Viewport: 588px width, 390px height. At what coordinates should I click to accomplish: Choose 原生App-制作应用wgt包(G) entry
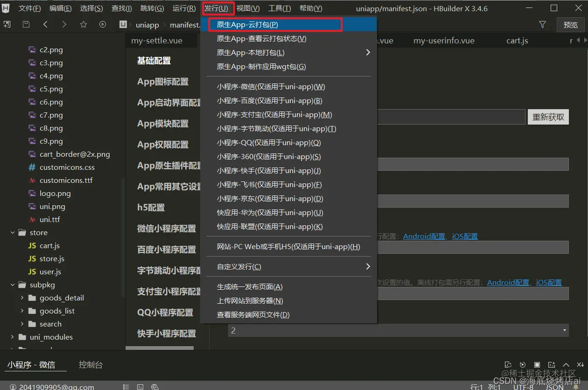coord(288,67)
